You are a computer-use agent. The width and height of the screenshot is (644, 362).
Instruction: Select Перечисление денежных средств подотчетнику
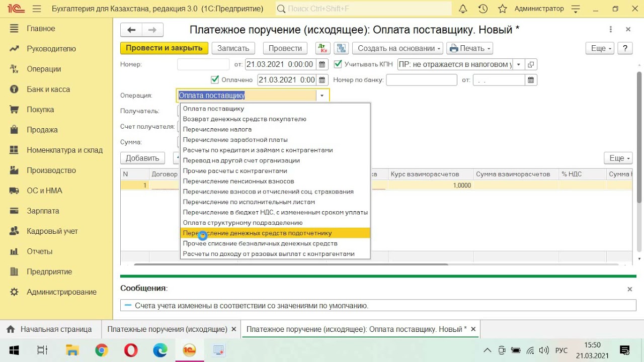click(x=275, y=233)
